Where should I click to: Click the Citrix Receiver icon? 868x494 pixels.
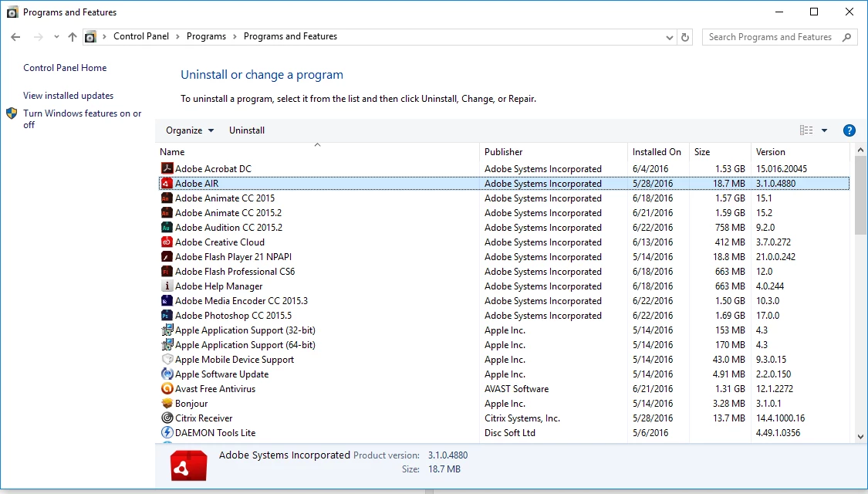click(167, 418)
